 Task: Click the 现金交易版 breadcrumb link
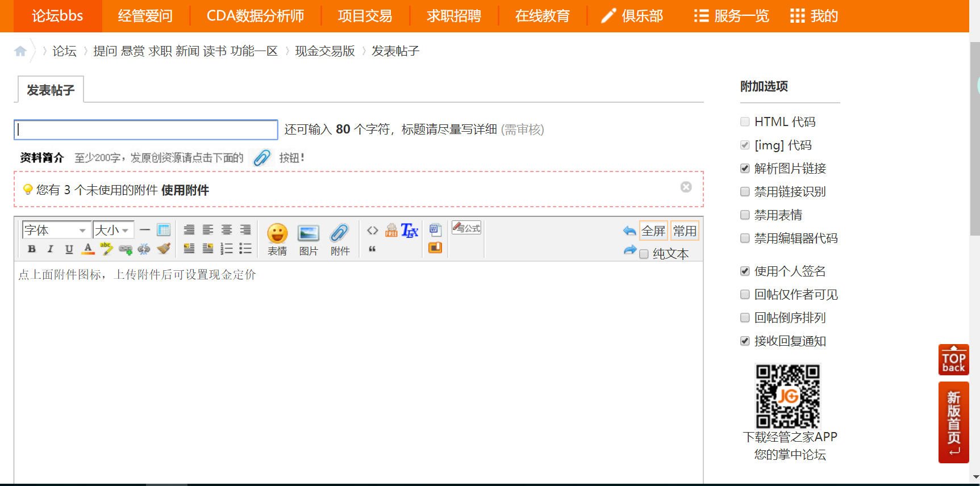tap(325, 51)
